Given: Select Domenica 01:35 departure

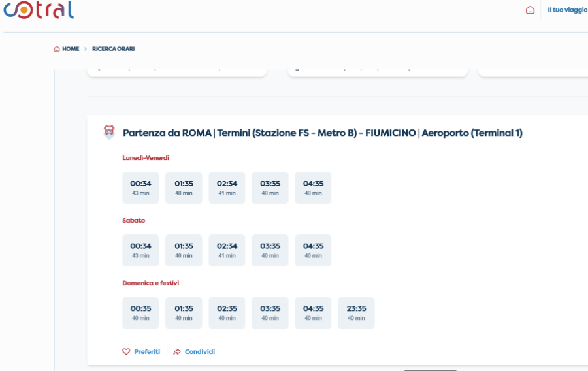Looking at the screenshot, I should [x=184, y=313].
